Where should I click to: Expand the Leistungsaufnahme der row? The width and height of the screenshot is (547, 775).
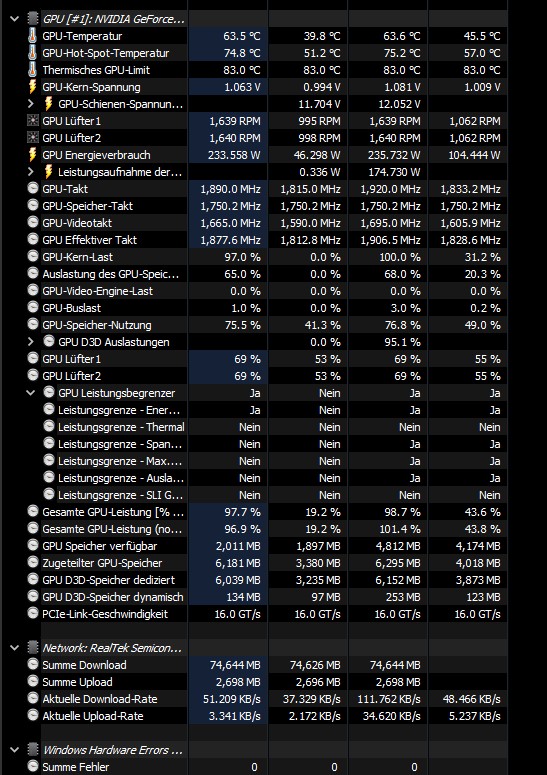(x=31, y=172)
